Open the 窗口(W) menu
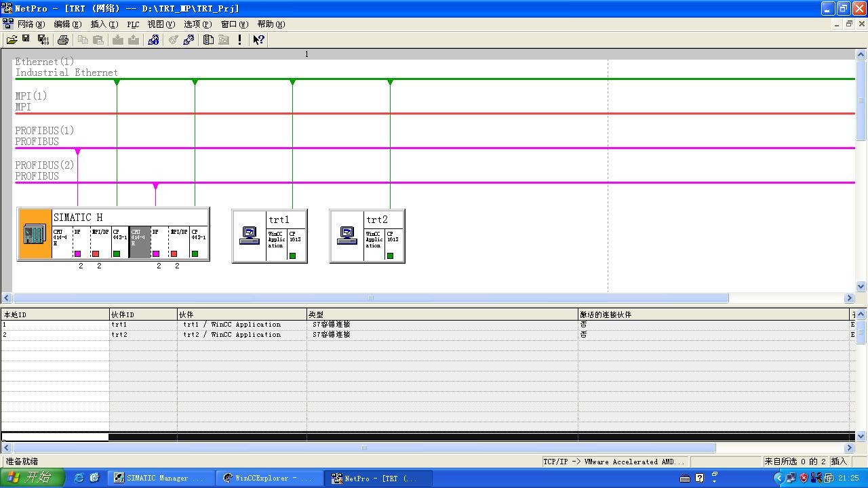 pos(235,24)
